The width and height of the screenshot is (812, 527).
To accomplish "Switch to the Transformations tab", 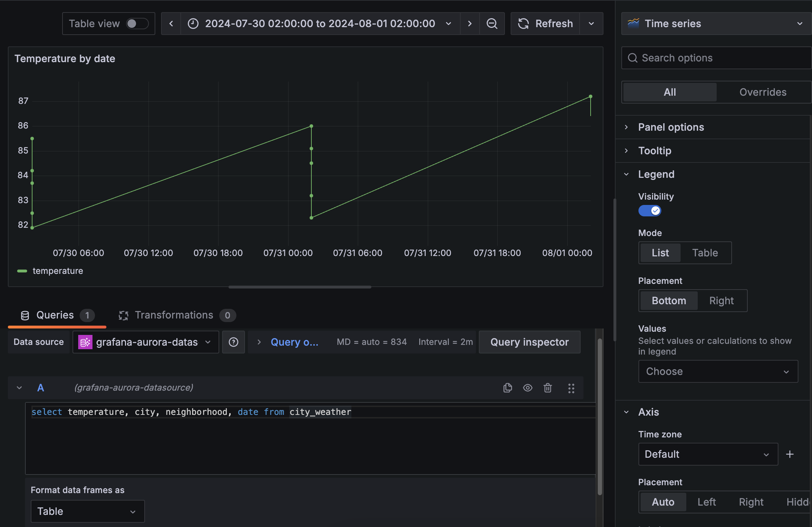I will point(174,315).
